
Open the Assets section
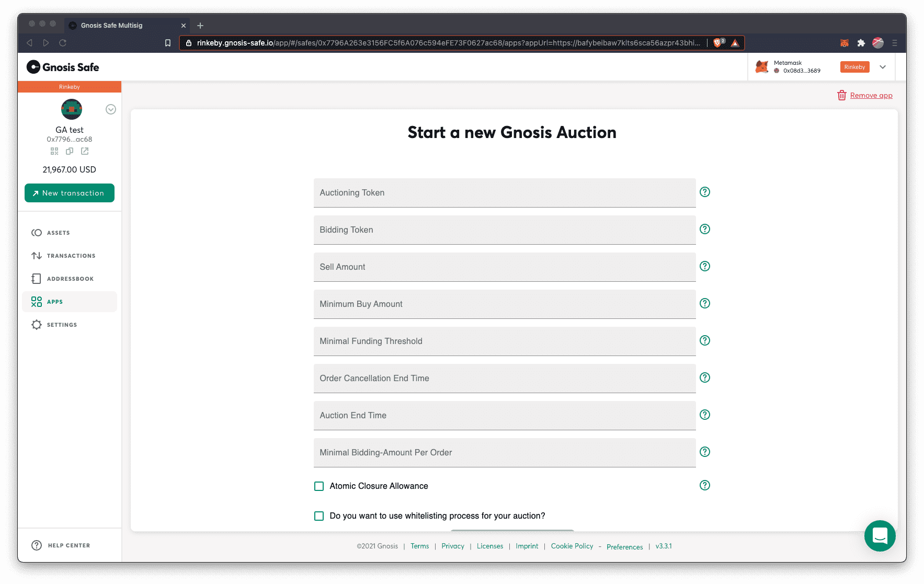[70, 233]
